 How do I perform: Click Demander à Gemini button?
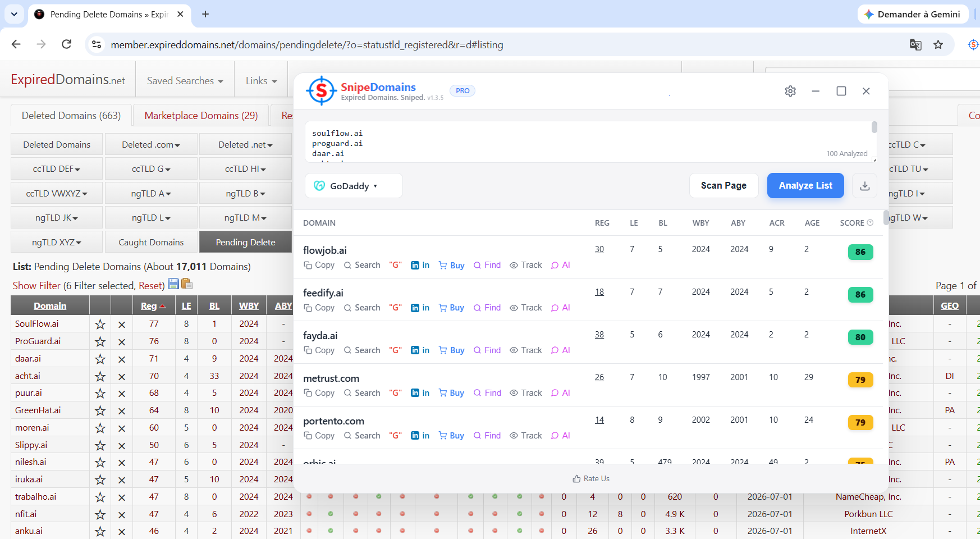click(913, 14)
